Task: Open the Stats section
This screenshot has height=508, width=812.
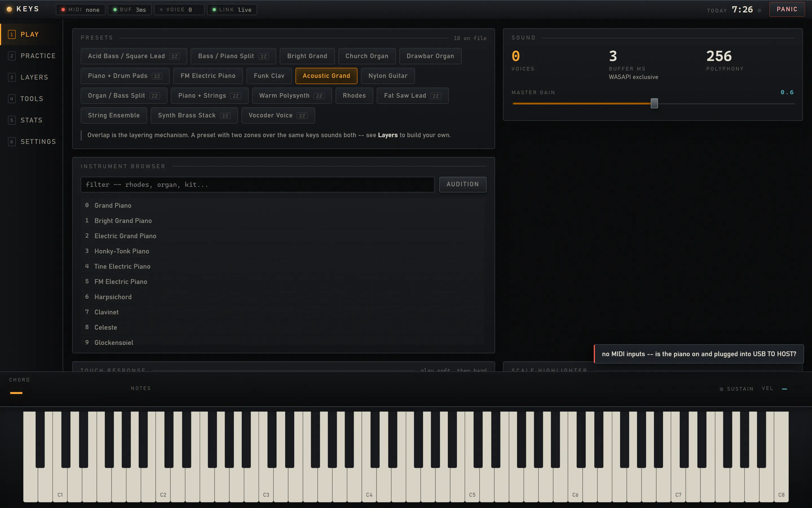Action: tap(31, 120)
